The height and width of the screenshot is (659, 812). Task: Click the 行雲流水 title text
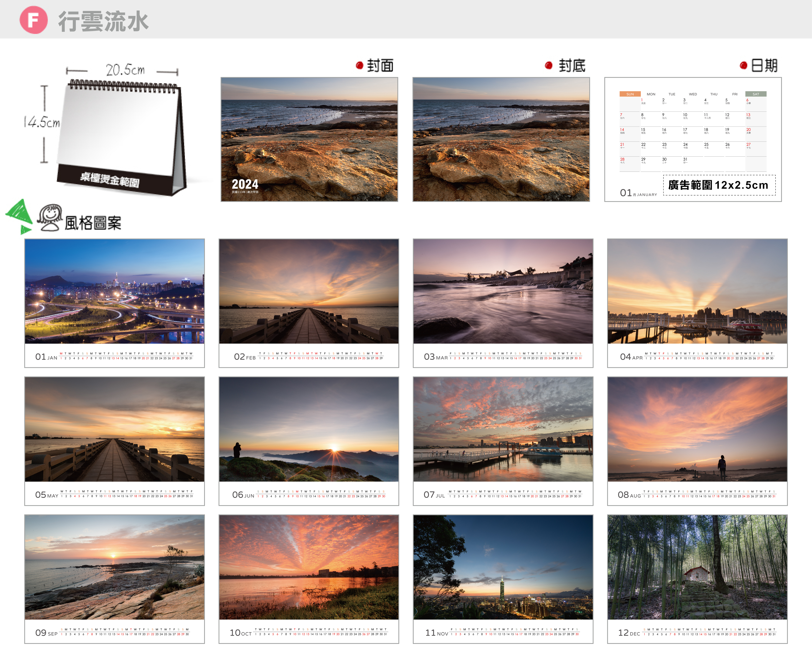[103, 21]
